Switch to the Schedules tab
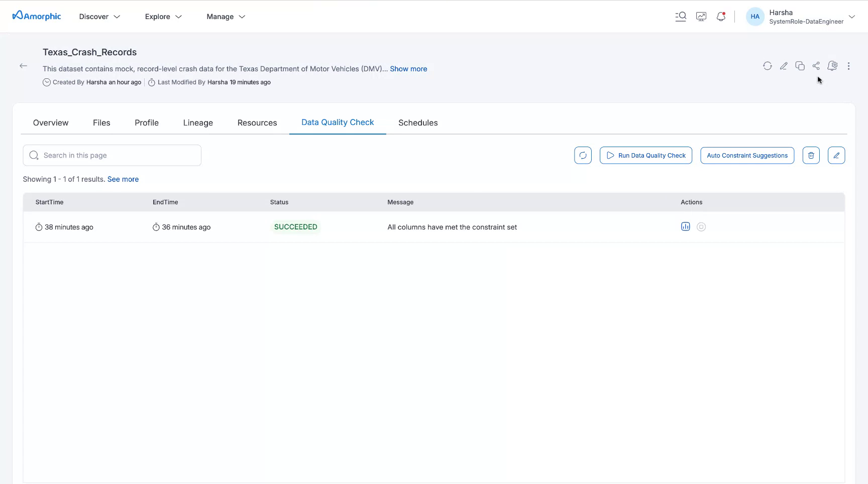Screen dimensions: 868x484 pyautogui.click(x=417, y=123)
